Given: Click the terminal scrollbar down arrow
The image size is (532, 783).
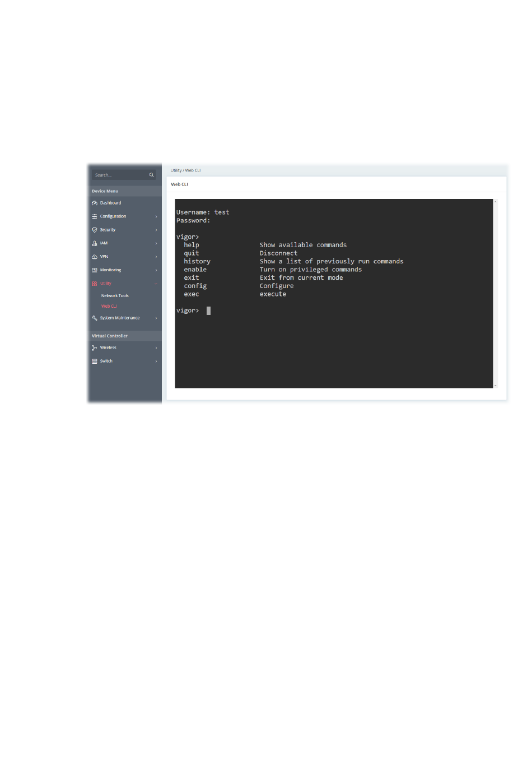Looking at the screenshot, I should click(496, 386).
